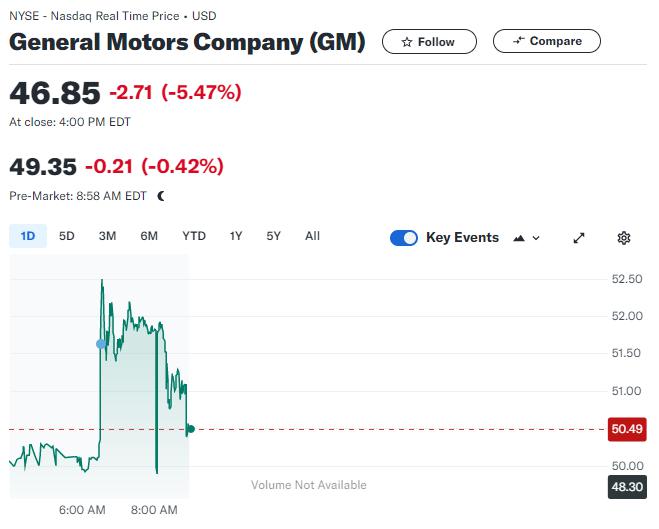Screen dimensions: 659x529
Task: Click the 48.30 price label on axis
Action: [x=626, y=487]
